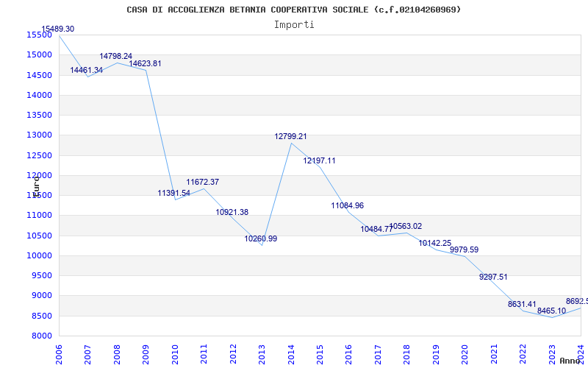588x368 pixels.
Task: Select the data label 12197.11
Action: pyautogui.click(x=319, y=160)
